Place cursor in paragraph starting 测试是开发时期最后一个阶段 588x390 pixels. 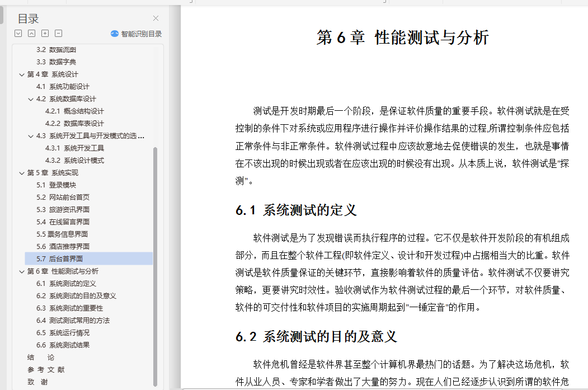point(402,146)
